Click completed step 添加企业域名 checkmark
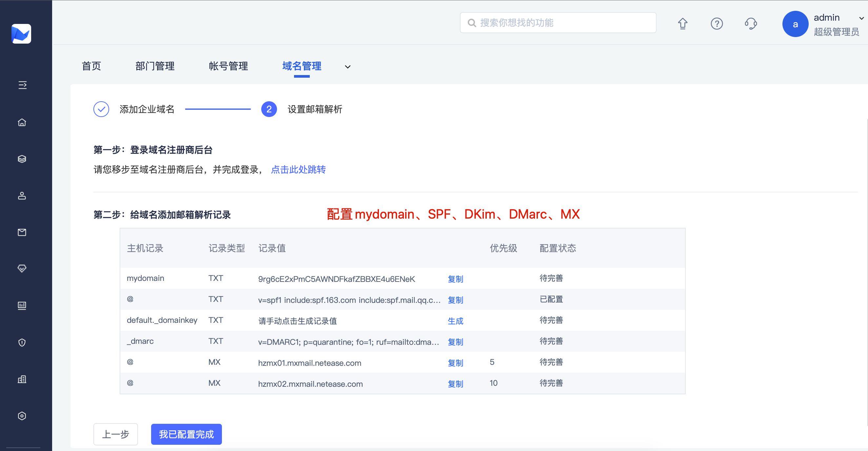 101,109
